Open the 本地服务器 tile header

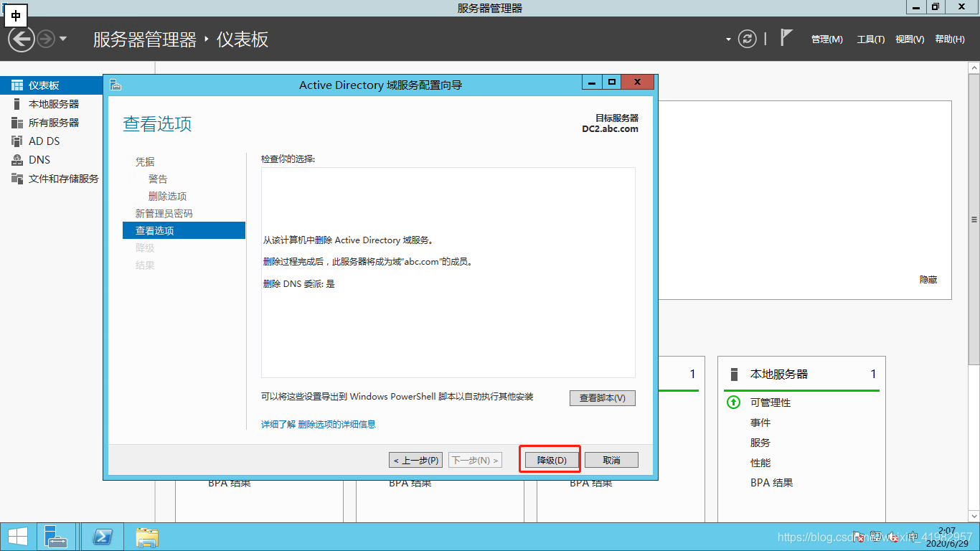point(778,374)
